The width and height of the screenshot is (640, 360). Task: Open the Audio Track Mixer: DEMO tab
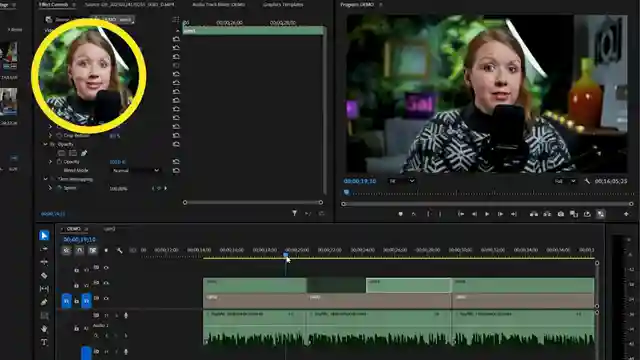[219, 4]
